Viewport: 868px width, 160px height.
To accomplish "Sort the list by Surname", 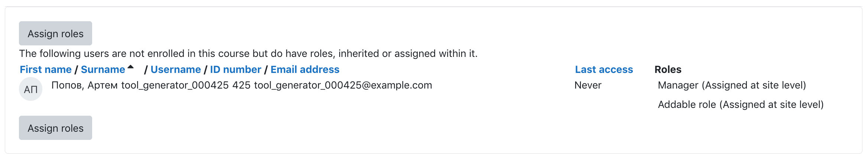I will pos(103,70).
